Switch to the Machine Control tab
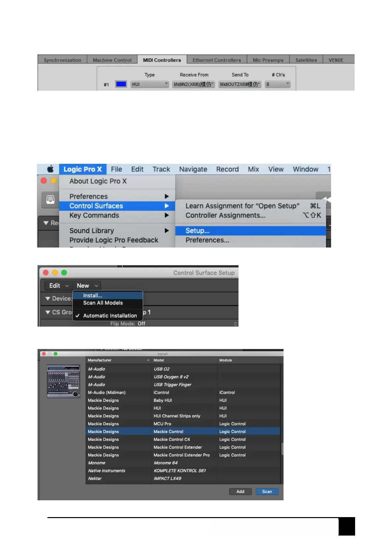The height and width of the screenshot is (555, 392). pyautogui.click(x=112, y=60)
